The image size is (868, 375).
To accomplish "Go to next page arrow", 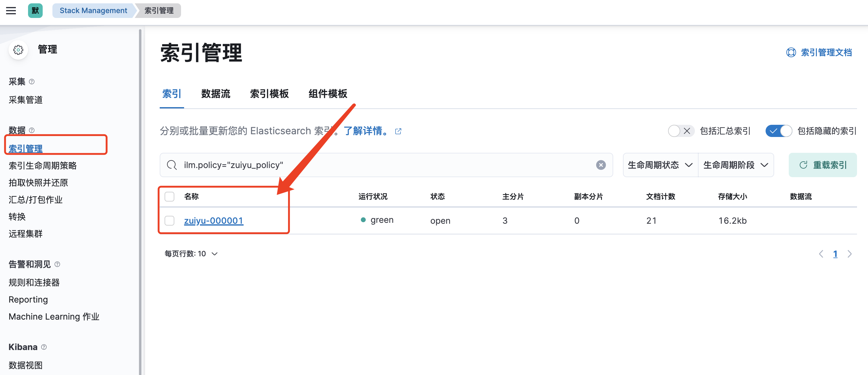I will click(849, 254).
